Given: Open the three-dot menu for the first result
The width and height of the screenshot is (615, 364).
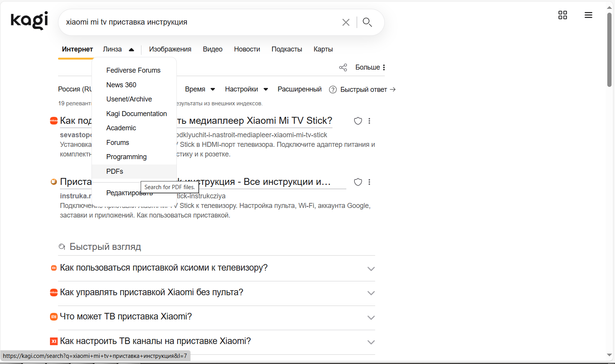Looking at the screenshot, I should point(369,121).
